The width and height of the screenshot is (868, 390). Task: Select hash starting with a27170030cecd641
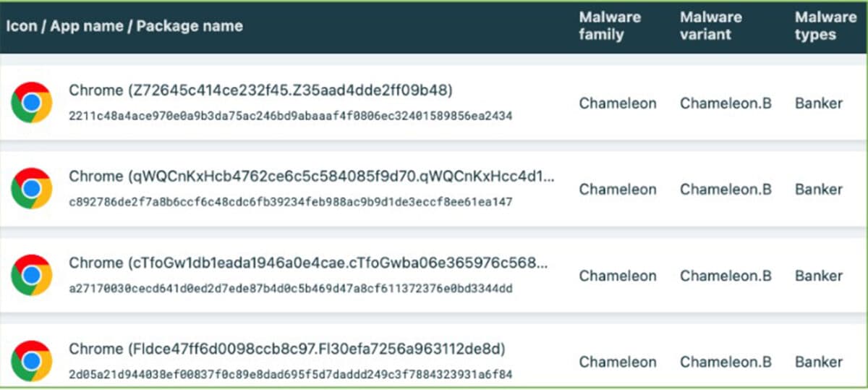coord(291,289)
